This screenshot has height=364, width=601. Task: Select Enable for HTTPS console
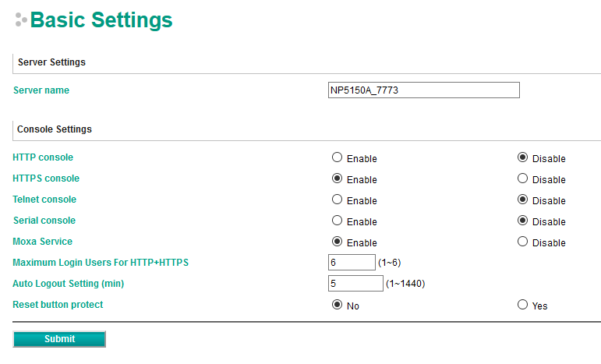(x=337, y=178)
